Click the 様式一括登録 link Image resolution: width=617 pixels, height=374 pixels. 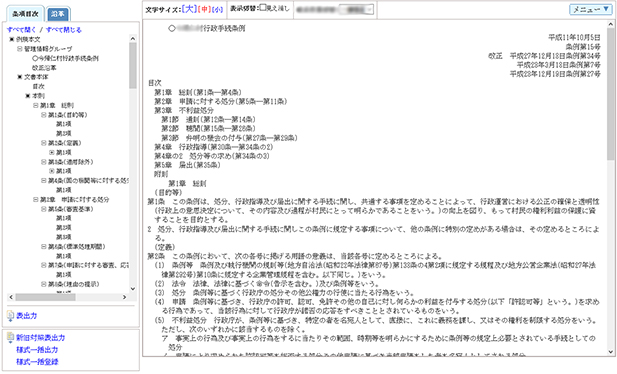pos(37,361)
